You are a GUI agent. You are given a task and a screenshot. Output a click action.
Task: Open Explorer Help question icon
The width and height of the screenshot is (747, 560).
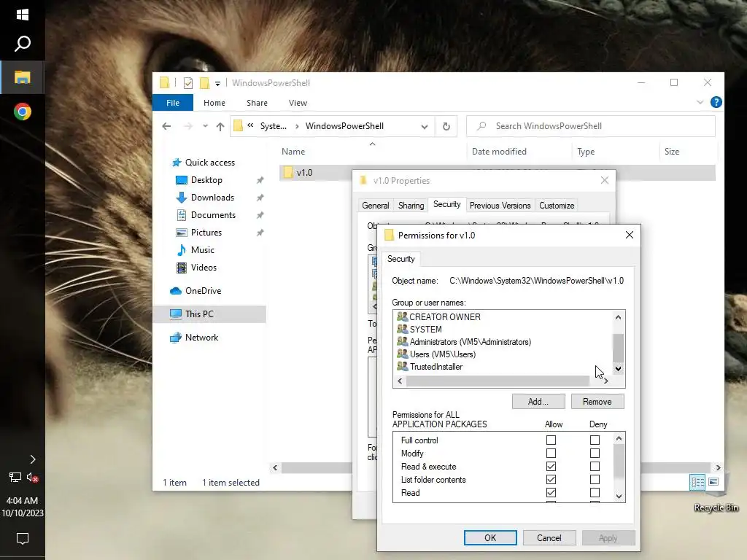tap(716, 102)
